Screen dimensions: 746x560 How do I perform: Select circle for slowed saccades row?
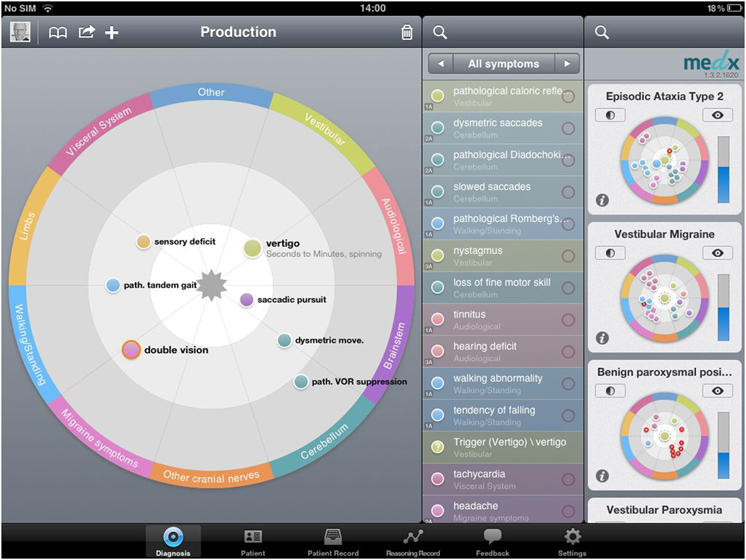568,192
